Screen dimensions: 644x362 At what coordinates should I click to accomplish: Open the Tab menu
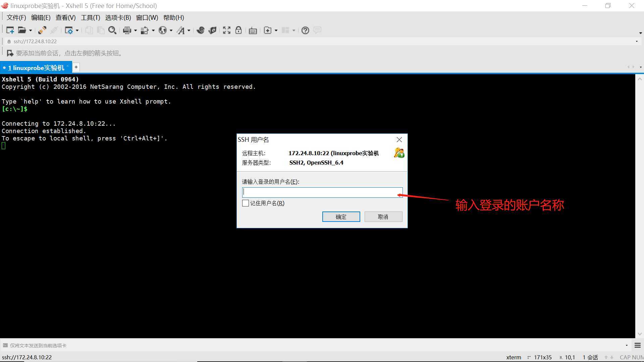click(118, 18)
